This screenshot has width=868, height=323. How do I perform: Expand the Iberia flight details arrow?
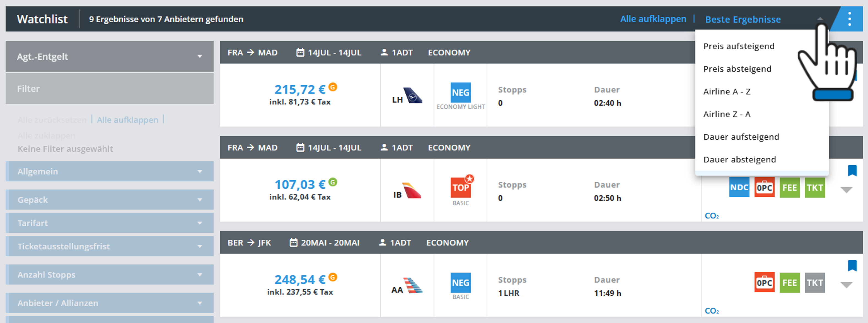click(x=846, y=190)
